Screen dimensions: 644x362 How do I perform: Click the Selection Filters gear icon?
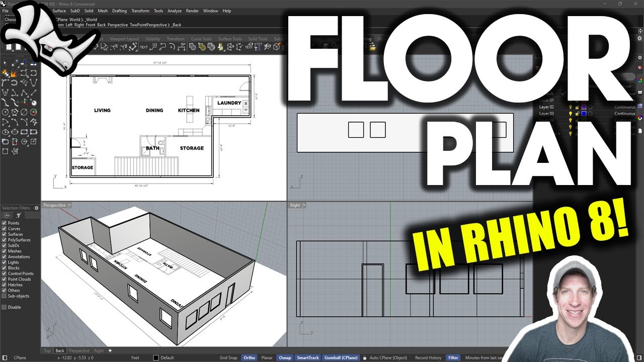click(37, 208)
